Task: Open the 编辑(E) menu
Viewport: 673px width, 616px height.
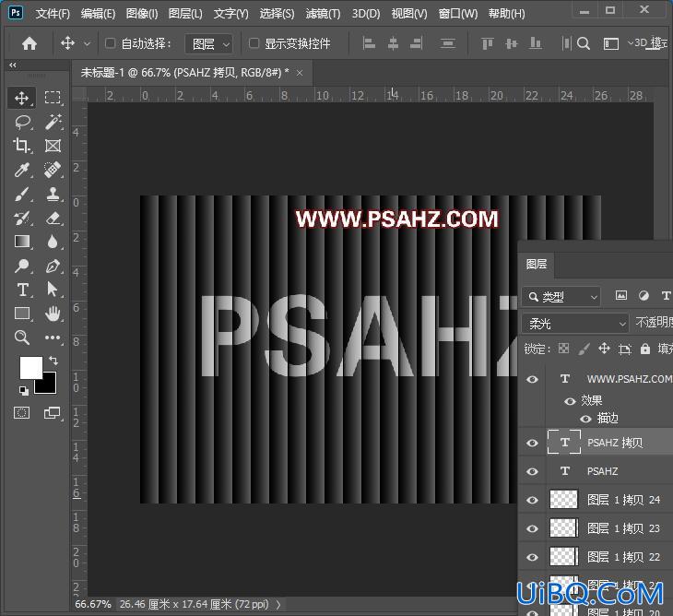Action: [98, 14]
